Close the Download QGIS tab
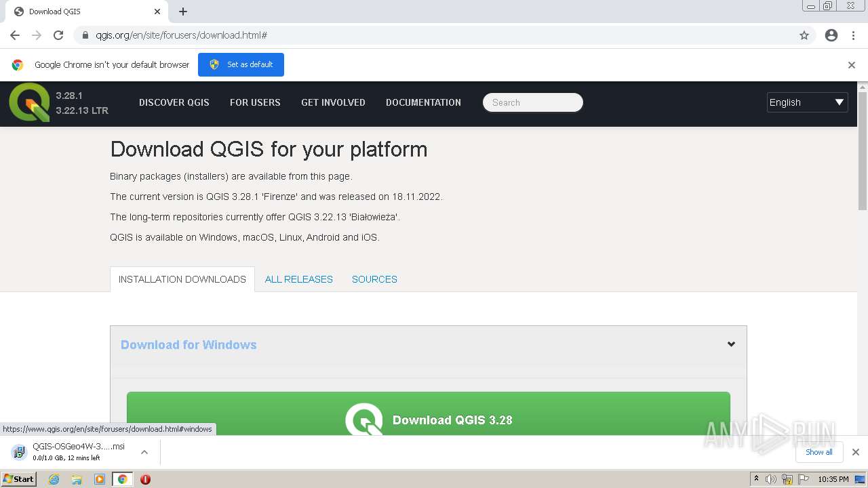868x488 pixels. (x=157, y=12)
